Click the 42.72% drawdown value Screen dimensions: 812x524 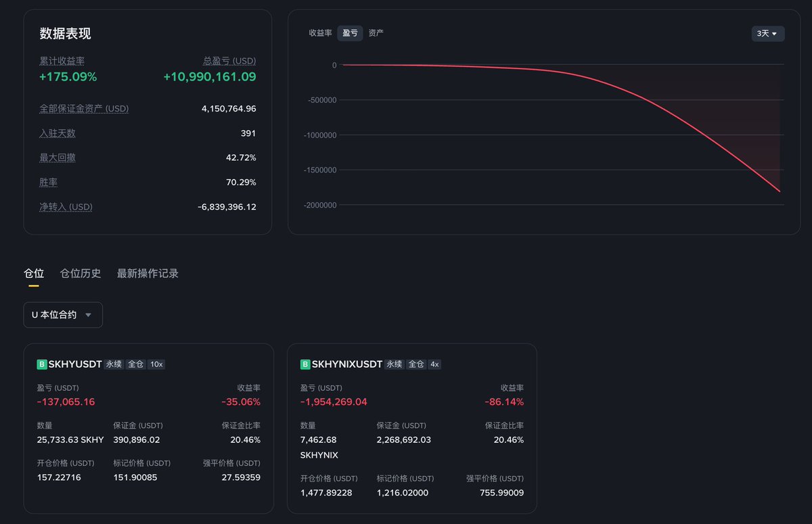[x=241, y=158]
